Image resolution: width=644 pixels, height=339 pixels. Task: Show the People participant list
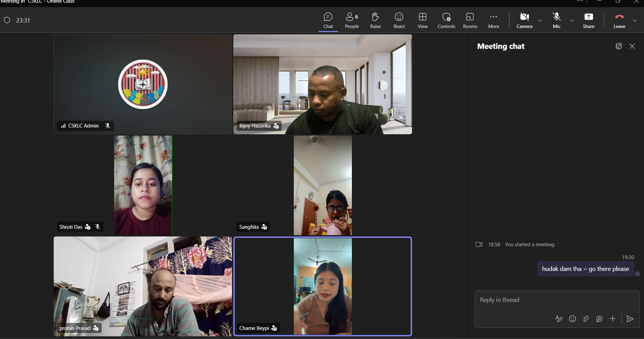tap(352, 21)
